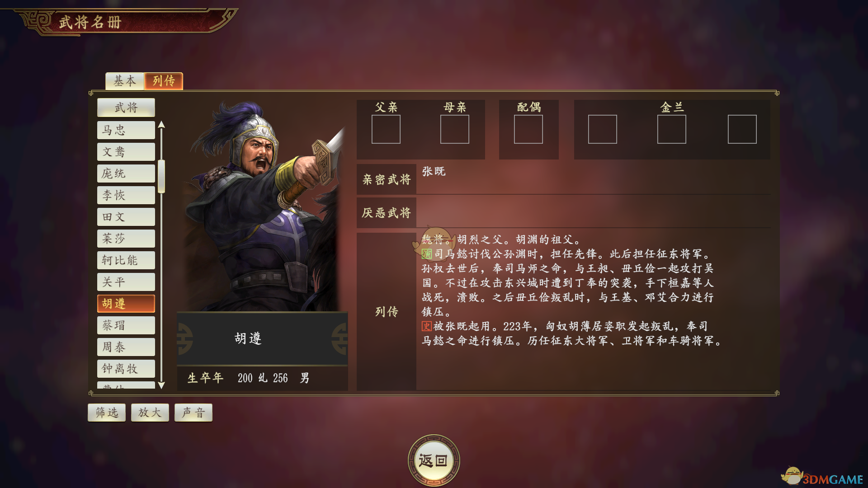Click the middle 金兰 portrait slot
This screenshot has height=488, width=868.
[x=672, y=129]
